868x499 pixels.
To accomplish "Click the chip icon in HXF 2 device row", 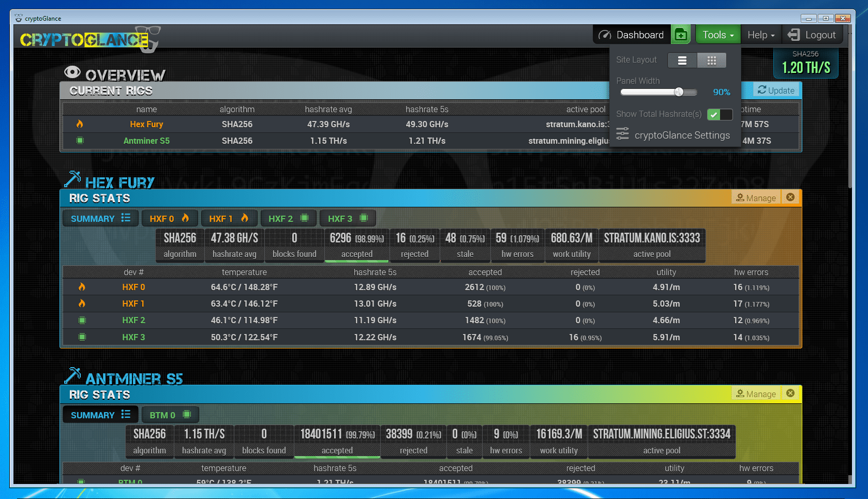I will (x=82, y=321).
